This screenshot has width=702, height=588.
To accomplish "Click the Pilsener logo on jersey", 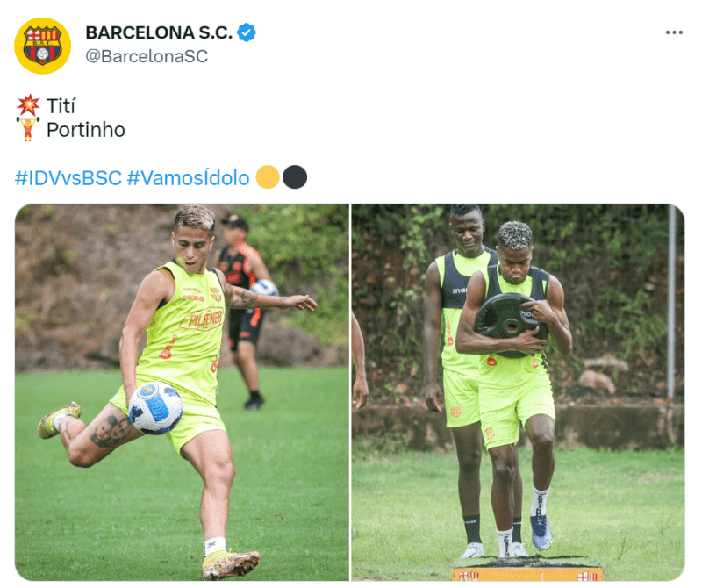I will pos(203,318).
